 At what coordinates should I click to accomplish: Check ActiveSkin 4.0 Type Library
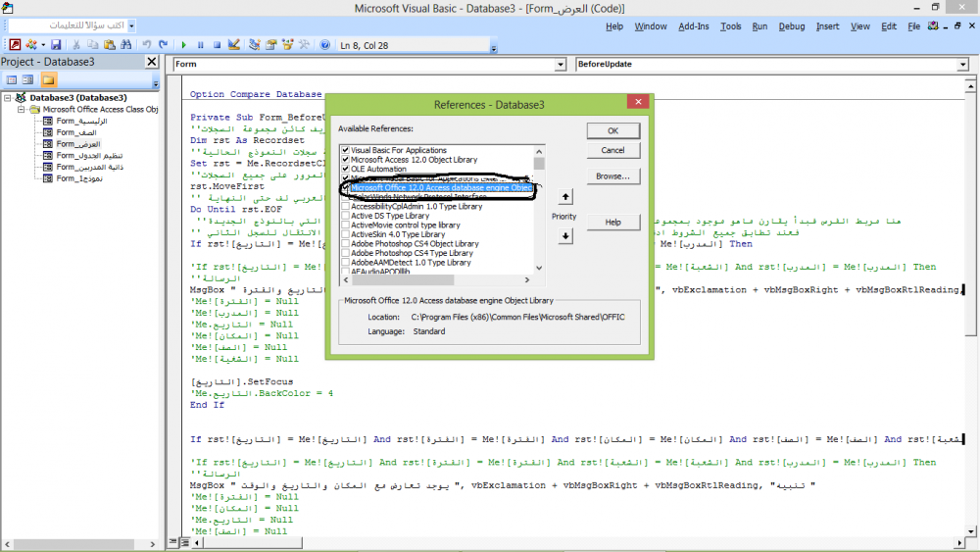pyautogui.click(x=346, y=234)
